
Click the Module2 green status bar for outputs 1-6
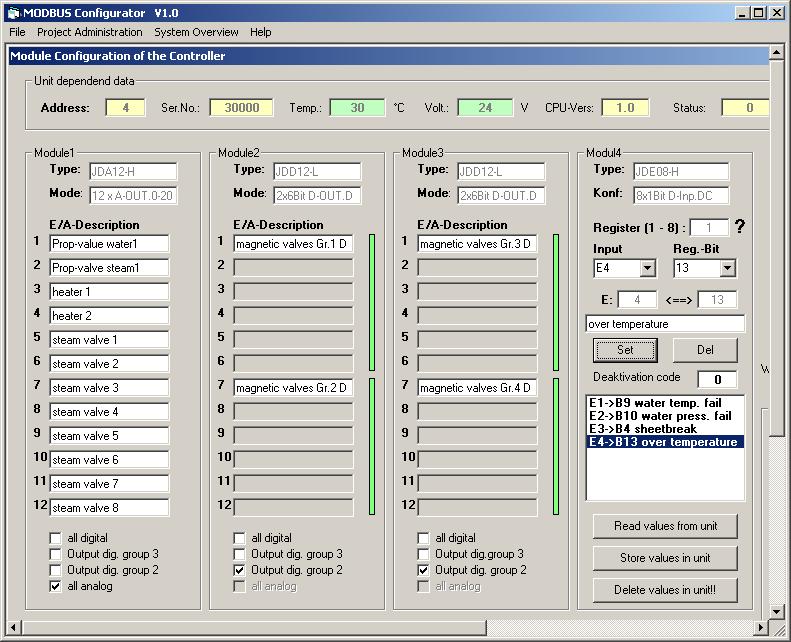click(x=370, y=301)
